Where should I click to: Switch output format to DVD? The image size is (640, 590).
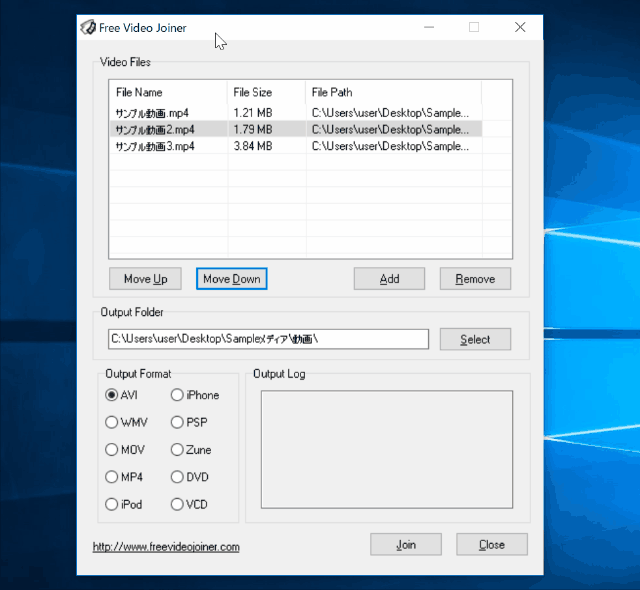[x=190, y=477]
